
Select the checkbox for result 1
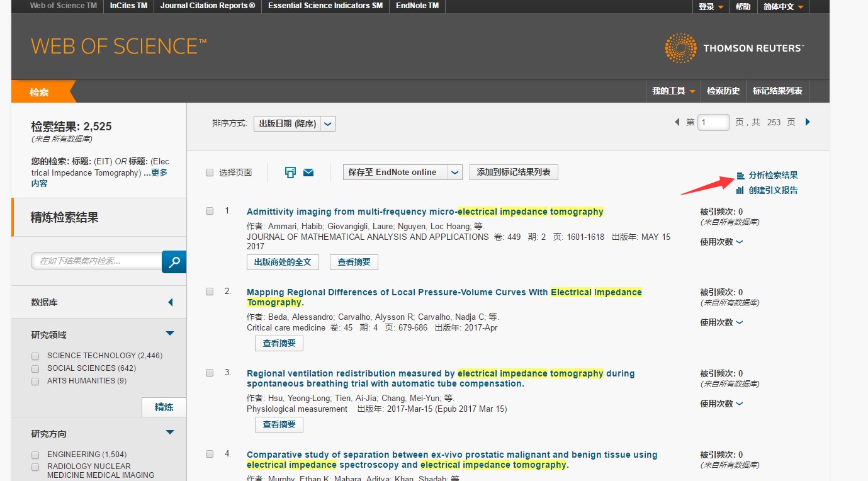210,211
